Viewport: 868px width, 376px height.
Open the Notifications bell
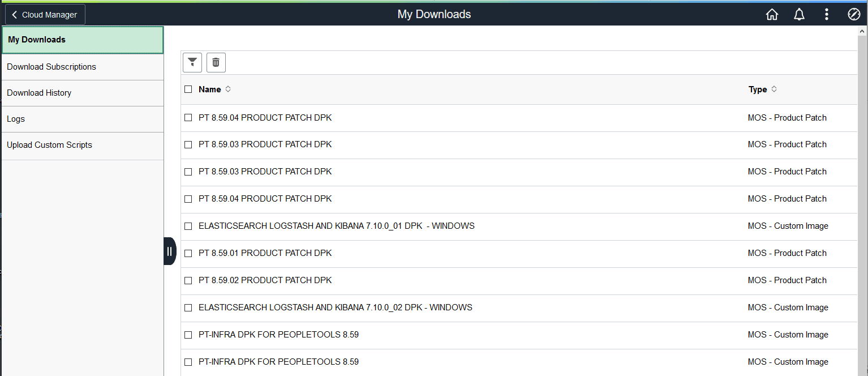click(x=799, y=14)
